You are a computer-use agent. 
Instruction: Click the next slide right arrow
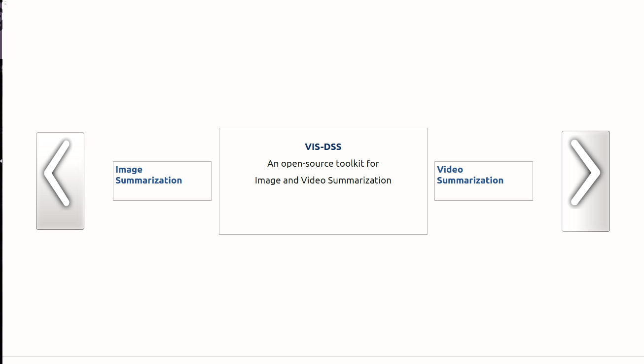585,181
